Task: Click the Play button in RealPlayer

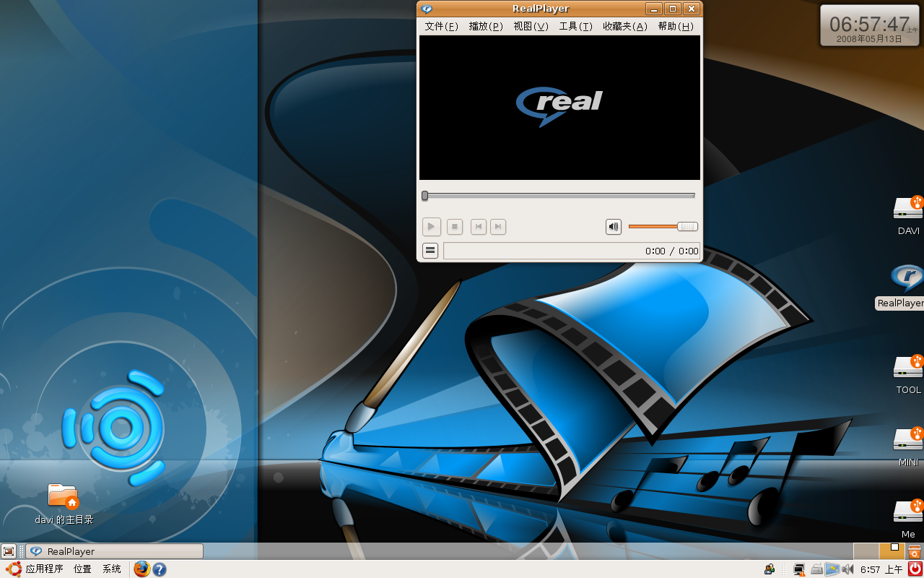Action: 431,227
